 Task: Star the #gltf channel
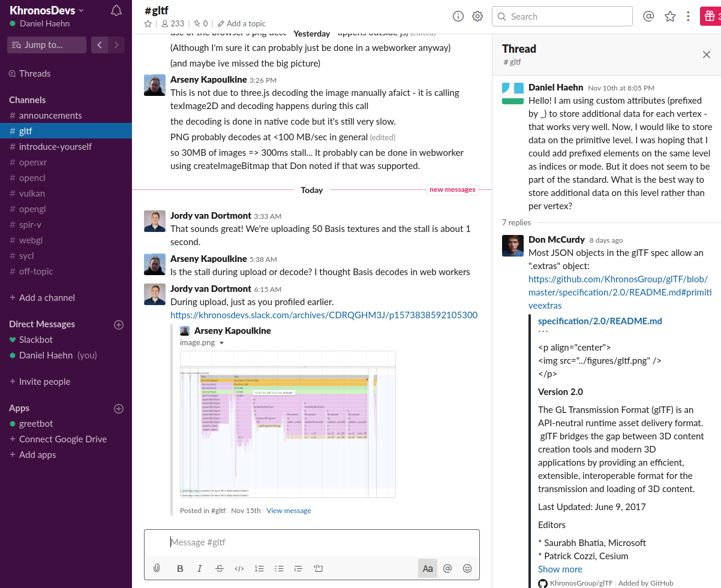148,24
